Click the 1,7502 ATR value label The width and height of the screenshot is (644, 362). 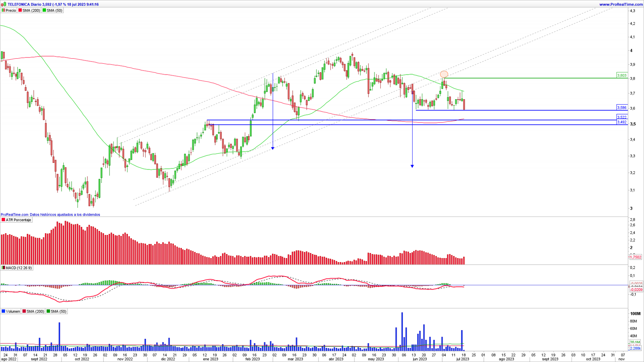[x=636, y=257]
